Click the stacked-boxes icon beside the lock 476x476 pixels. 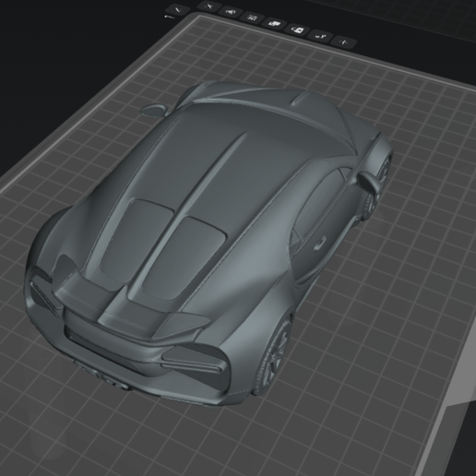pyautogui.click(x=274, y=24)
